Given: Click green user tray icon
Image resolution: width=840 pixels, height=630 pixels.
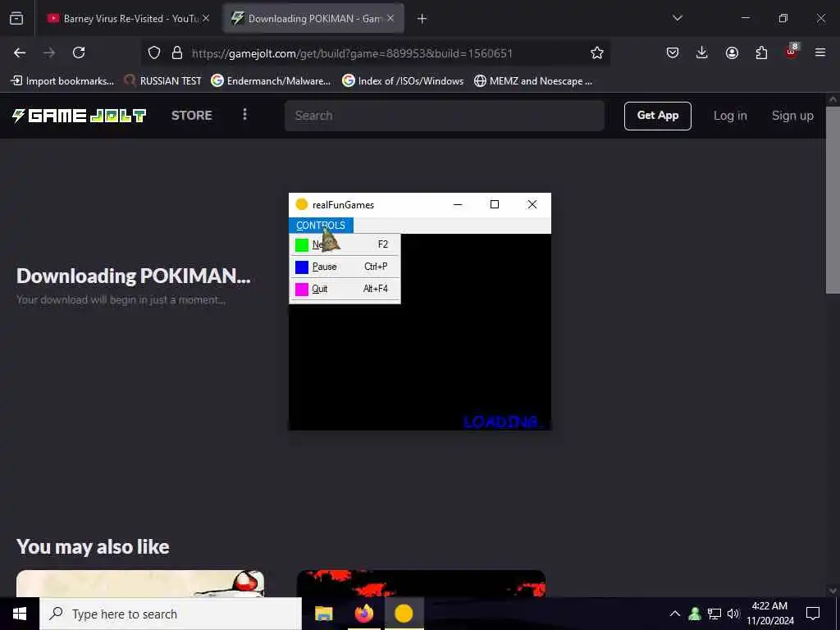Looking at the screenshot, I should [695, 614].
